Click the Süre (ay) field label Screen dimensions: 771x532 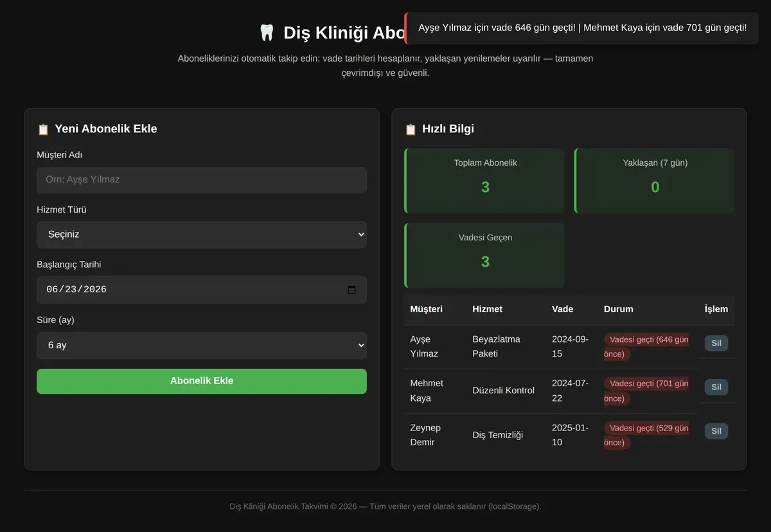click(x=55, y=320)
